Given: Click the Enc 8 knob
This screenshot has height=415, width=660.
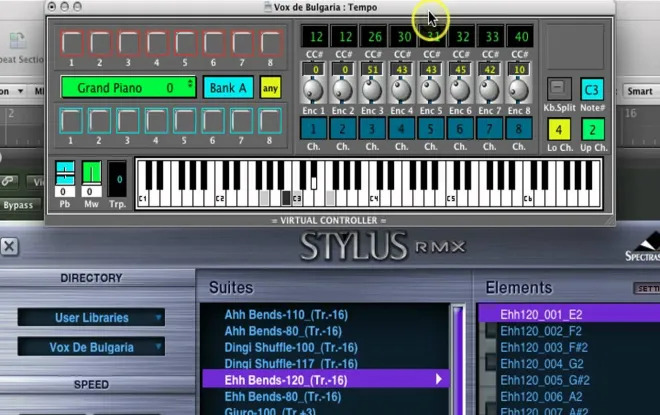Looking at the screenshot, I should 519,90.
